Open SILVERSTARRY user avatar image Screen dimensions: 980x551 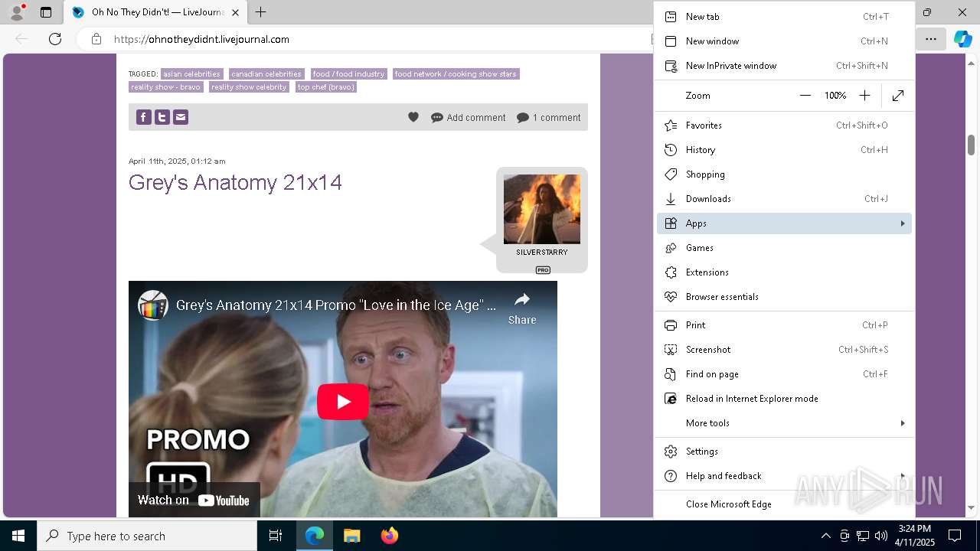point(542,209)
